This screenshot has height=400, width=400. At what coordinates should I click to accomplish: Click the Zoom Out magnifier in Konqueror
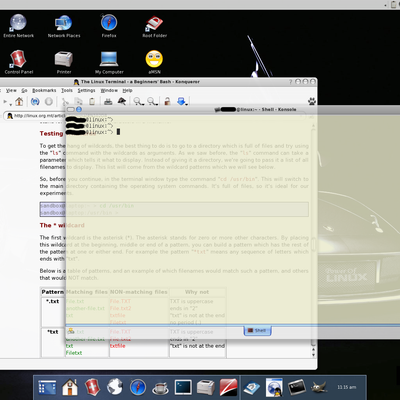152,101
